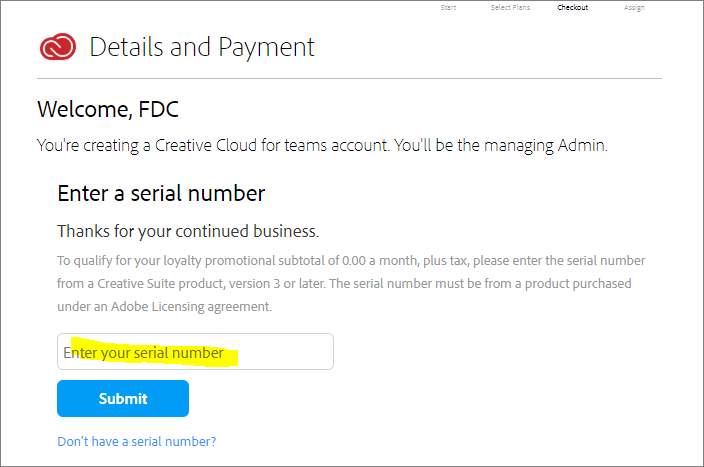The width and height of the screenshot is (704, 467).
Task: Click the "Welcome, FDC" greeting
Action: pos(108,109)
